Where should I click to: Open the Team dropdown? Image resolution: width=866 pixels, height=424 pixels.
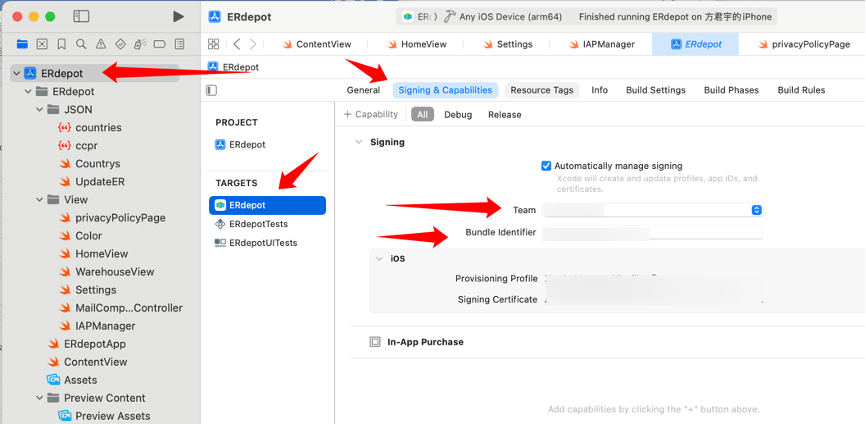coord(652,210)
